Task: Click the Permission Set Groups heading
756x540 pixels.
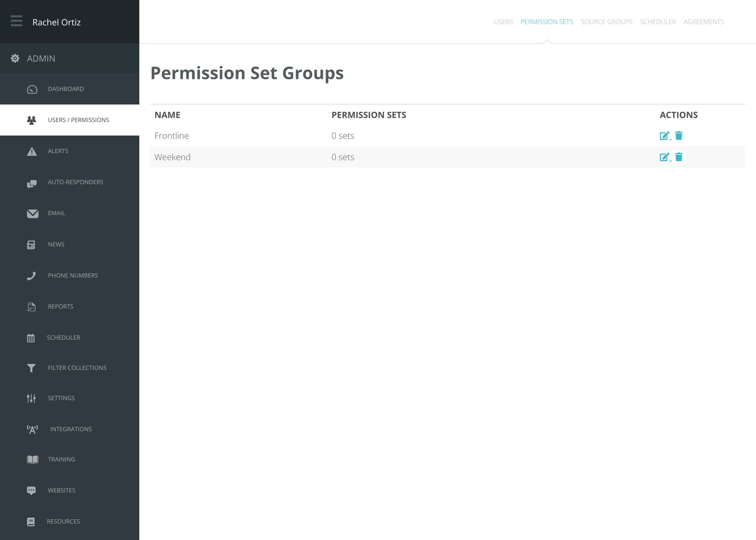Action: point(247,73)
